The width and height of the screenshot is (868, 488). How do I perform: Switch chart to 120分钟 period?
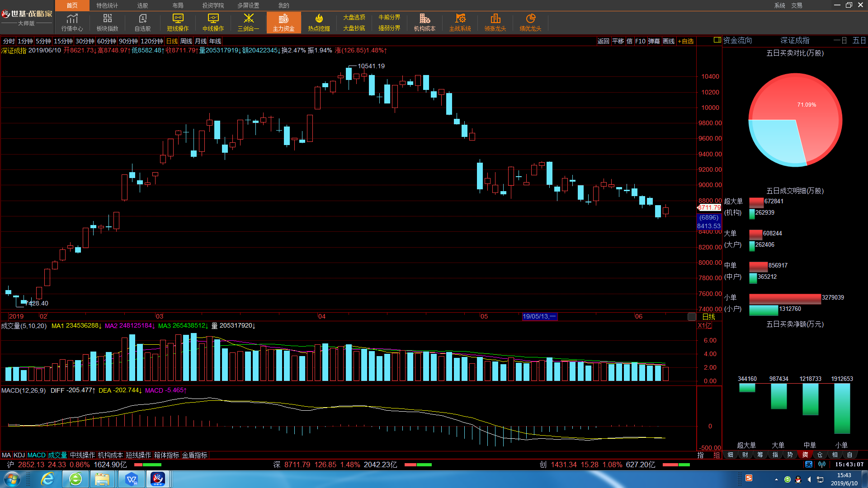(x=152, y=41)
